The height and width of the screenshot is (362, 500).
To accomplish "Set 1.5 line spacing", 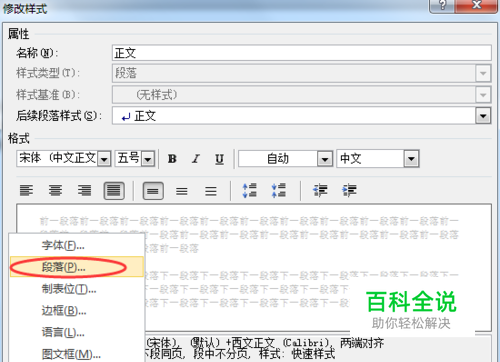I will [x=182, y=191].
